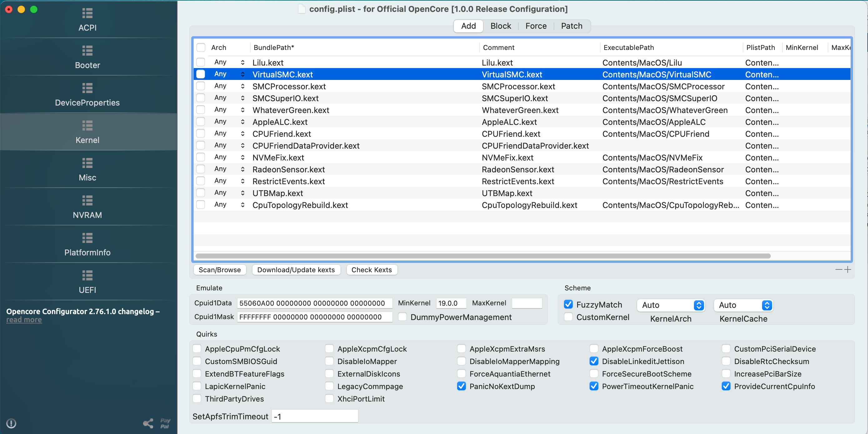Toggle the select-all header checkbox

(201, 47)
